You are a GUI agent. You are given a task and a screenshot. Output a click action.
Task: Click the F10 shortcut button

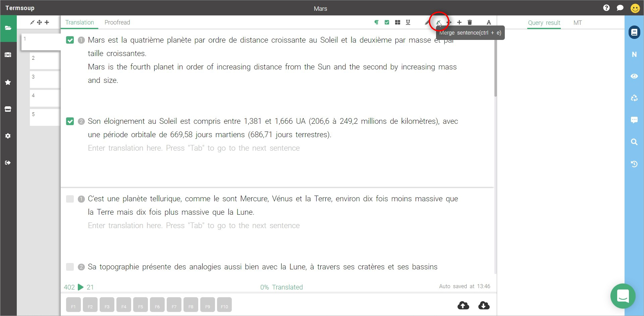tap(224, 305)
